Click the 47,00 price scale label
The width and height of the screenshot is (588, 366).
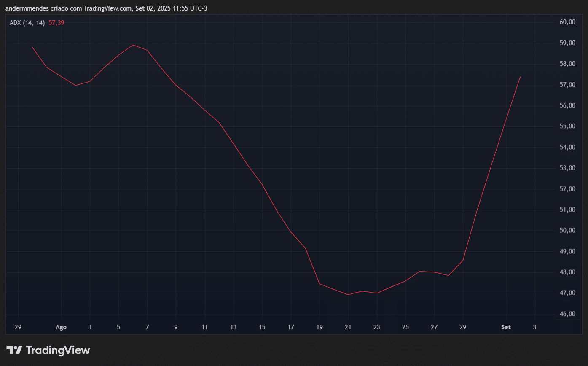coord(567,293)
